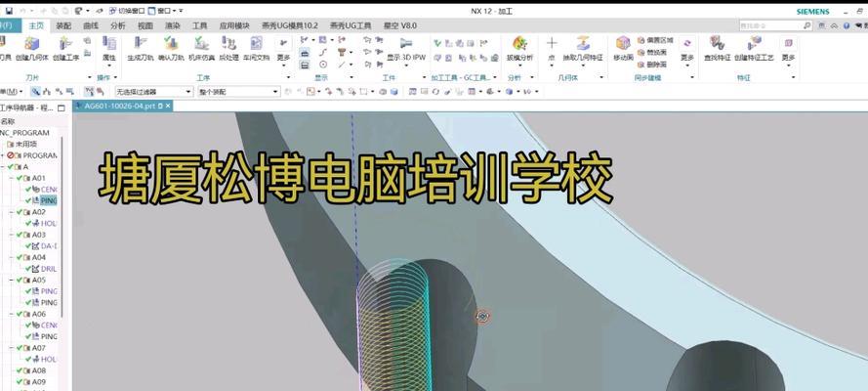Select the DRIL operation under A04
This screenshot has height=391, width=868.
click(x=49, y=269)
